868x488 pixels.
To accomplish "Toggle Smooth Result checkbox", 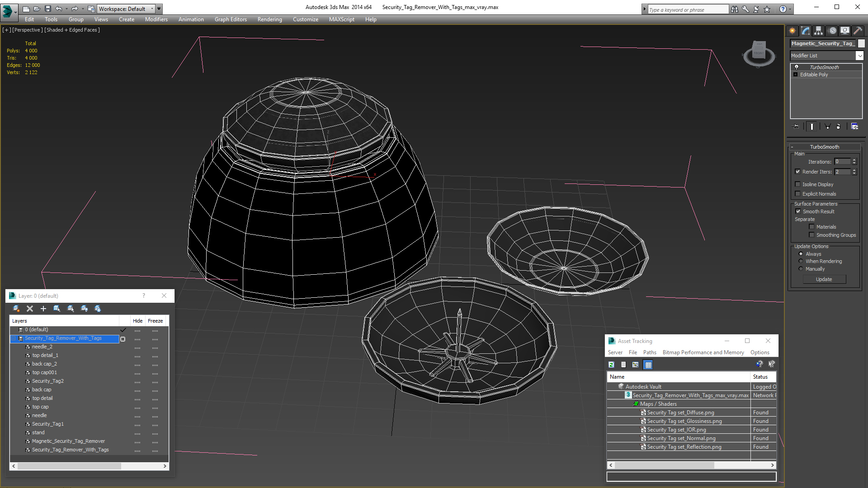I will [x=798, y=211].
